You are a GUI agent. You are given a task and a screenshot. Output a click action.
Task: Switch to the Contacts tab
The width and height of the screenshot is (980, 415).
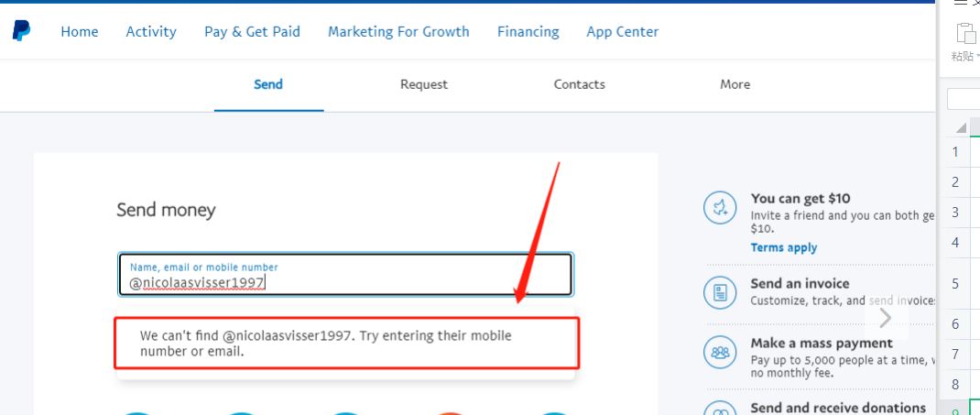[580, 84]
